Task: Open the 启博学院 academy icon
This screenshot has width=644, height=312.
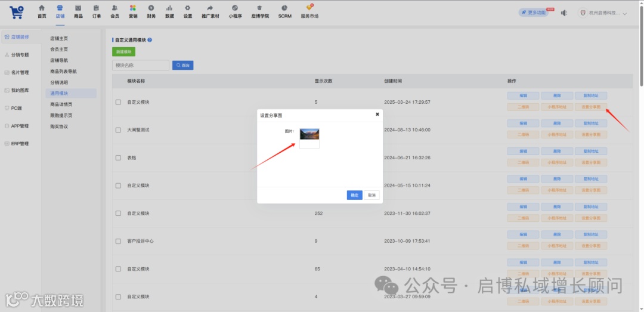Action: pos(259,8)
